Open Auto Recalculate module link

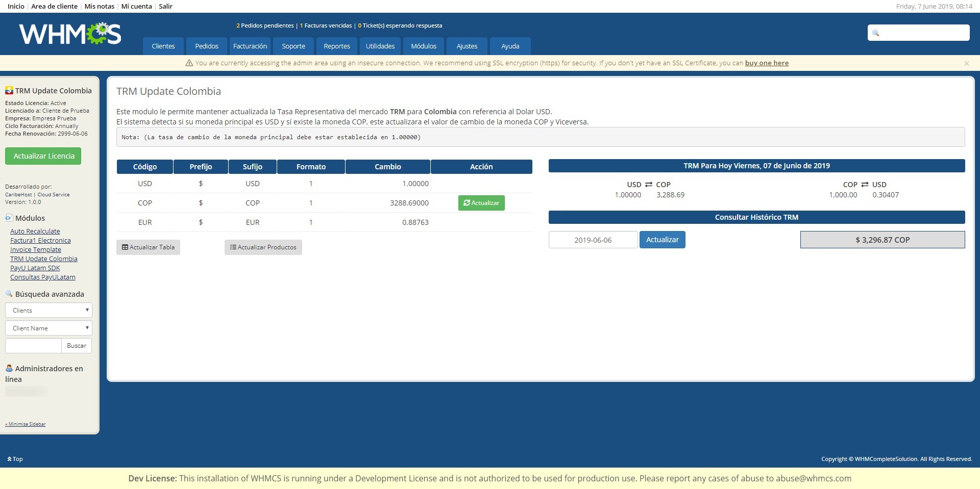[35, 231]
